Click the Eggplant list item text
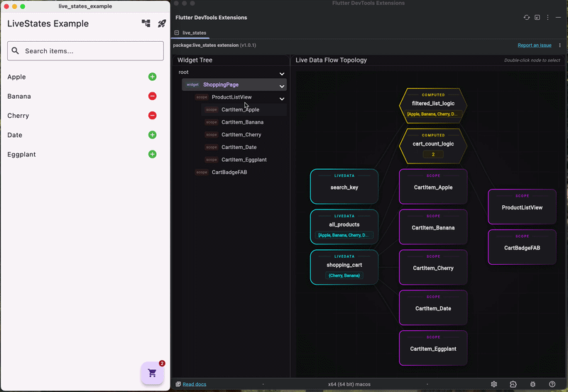 (21, 154)
